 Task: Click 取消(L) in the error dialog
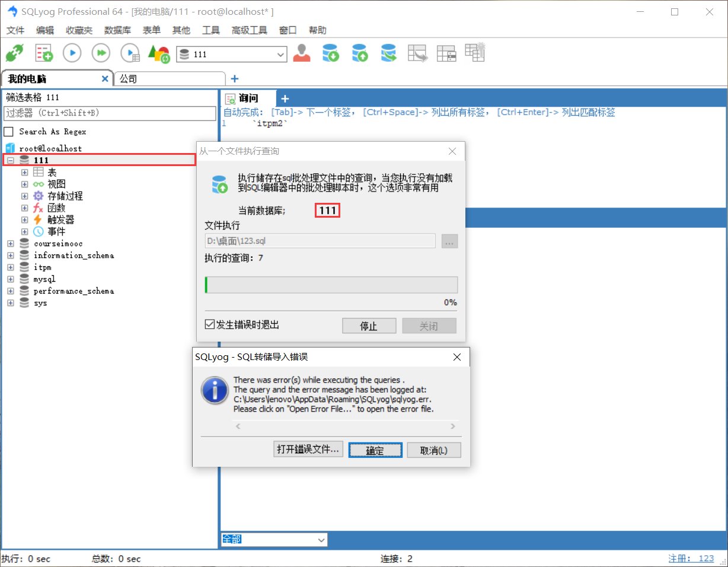pos(433,450)
